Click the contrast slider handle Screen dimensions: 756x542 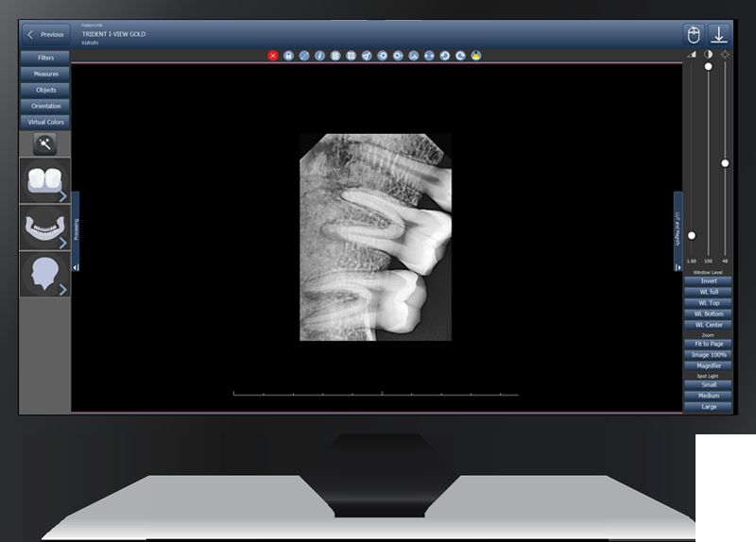708,66
